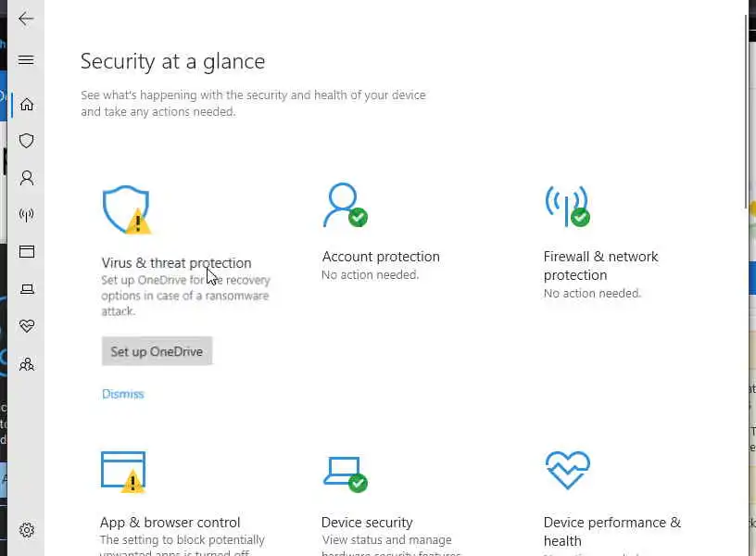Open the Device performance & health tile

(611, 523)
